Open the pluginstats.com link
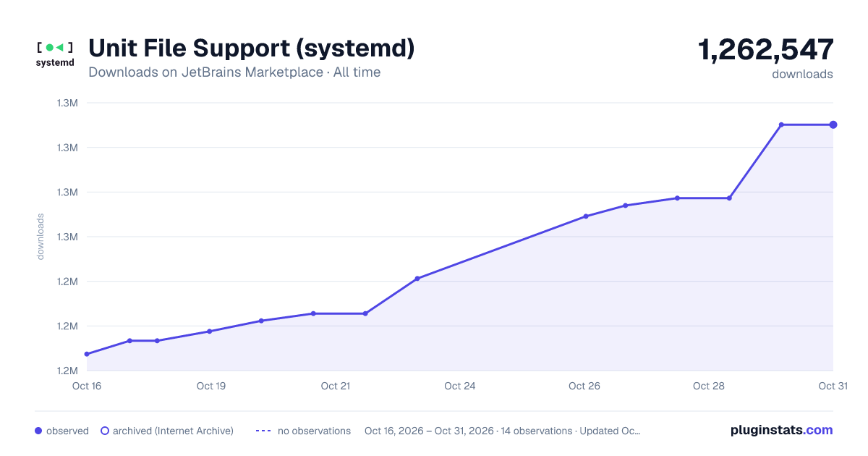 tap(781, 430)
